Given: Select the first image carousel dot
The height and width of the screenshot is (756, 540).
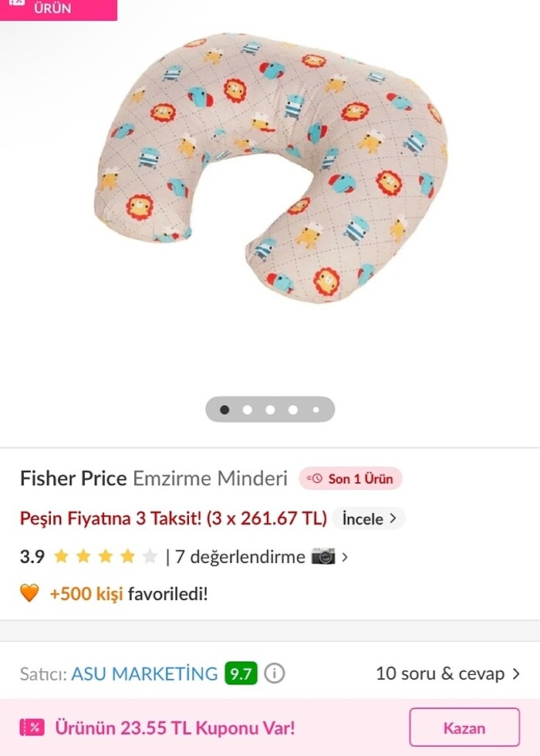Looking at the screenshot, I should pos(224,410).
